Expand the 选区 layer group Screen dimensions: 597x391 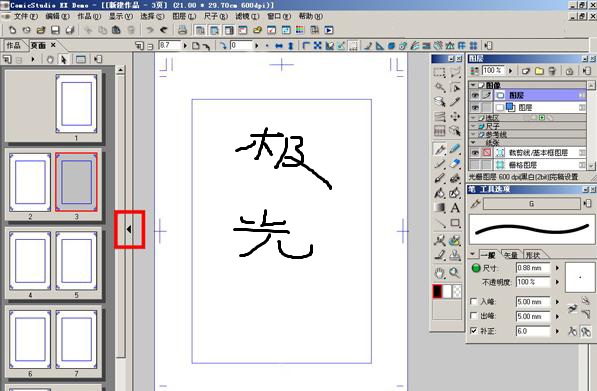(x=473, y=118)
